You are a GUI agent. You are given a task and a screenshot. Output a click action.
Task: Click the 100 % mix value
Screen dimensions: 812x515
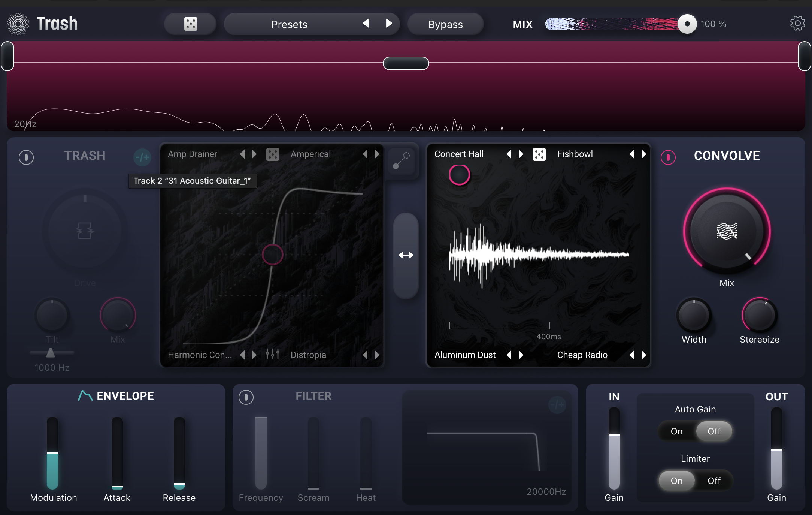pyautogui.click(x=713, y=24)
